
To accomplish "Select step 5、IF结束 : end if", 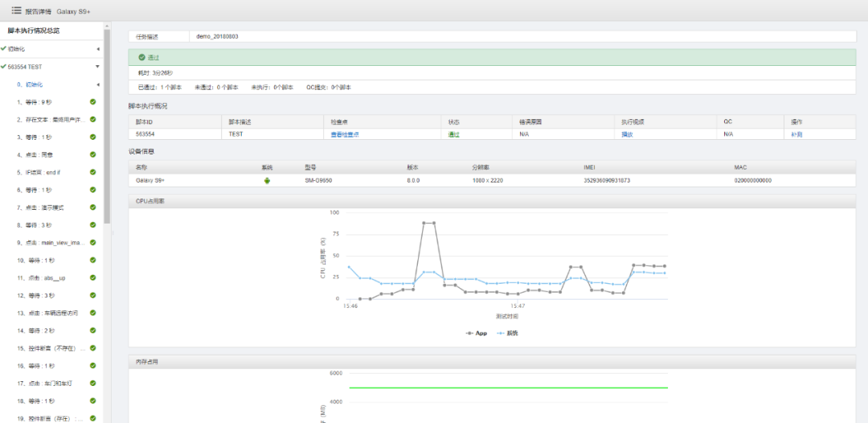I will point(39,172).
